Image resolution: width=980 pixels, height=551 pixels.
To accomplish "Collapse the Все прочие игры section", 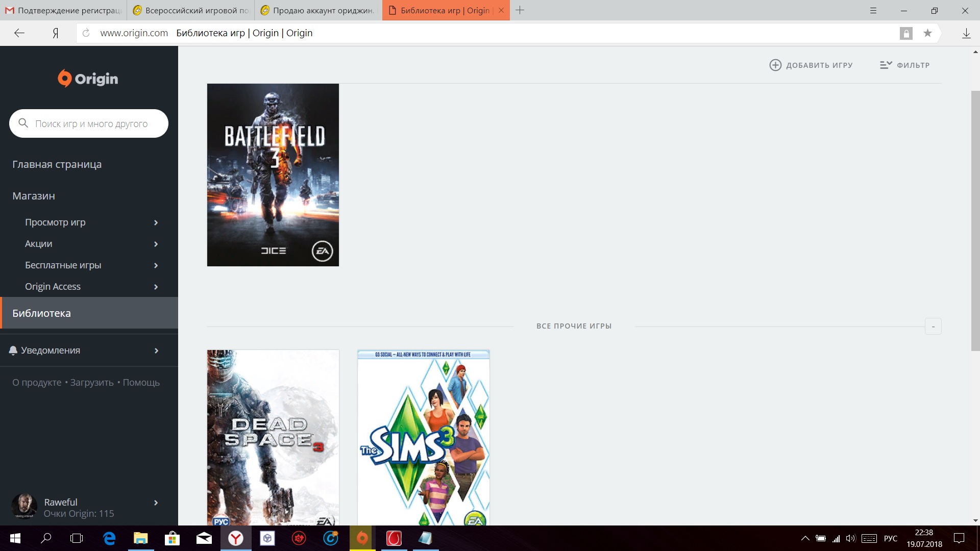I will pos(933,327).
